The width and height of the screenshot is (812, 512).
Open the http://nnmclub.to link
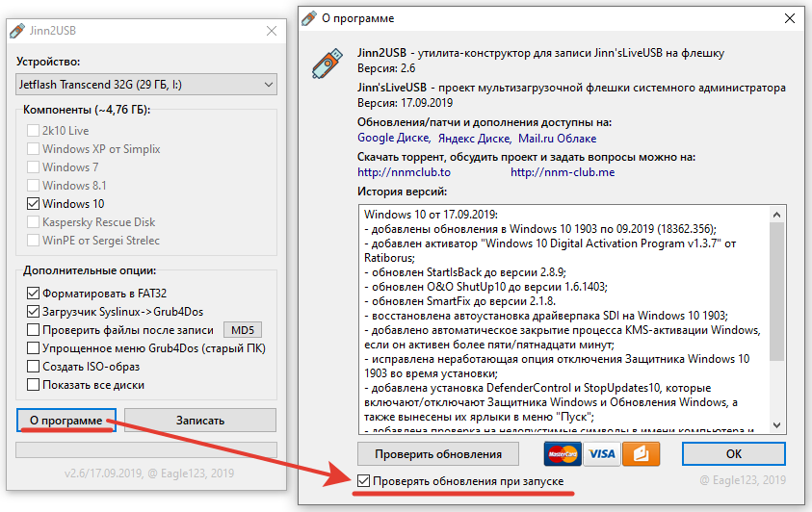[404, 172]
